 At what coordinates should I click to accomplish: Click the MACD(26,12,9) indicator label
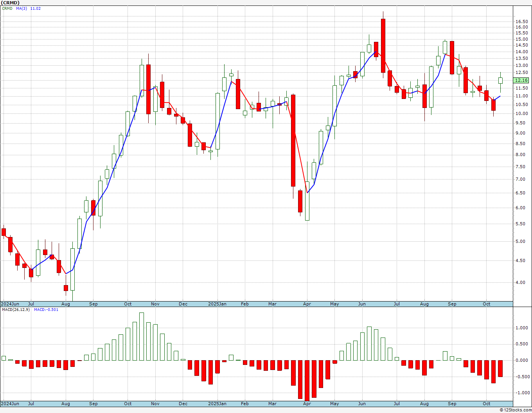pyautogui.click(x=16, y=309)
